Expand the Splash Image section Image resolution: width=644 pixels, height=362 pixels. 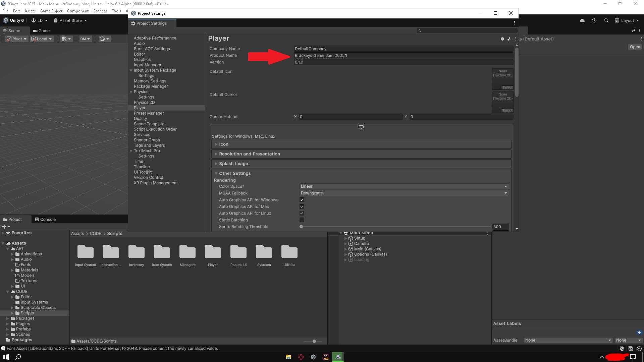coord(361,164)
